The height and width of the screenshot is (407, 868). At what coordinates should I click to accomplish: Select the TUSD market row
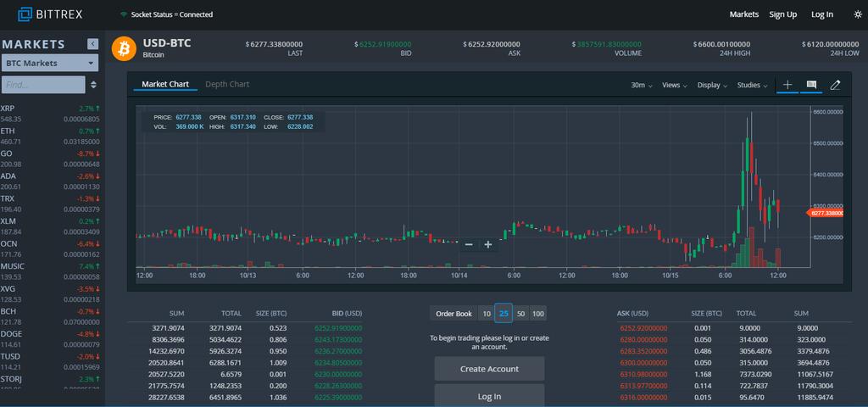[50, 361]
